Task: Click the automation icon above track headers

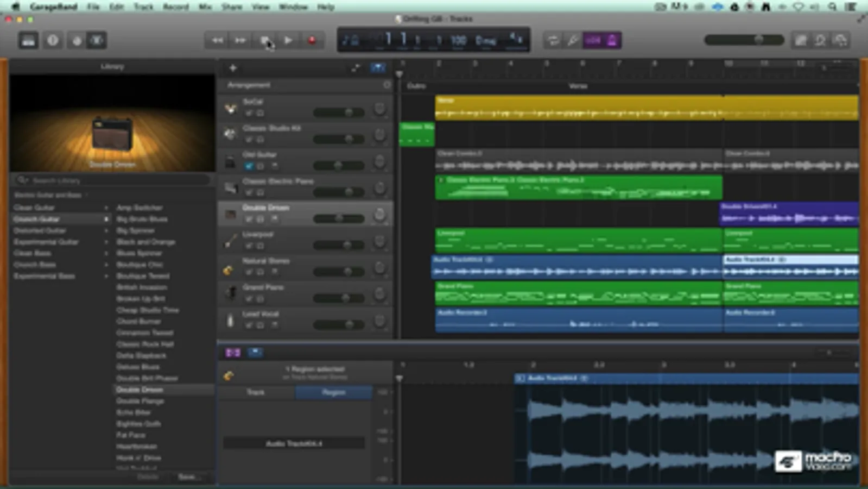Action: click(x=356, y=68)
